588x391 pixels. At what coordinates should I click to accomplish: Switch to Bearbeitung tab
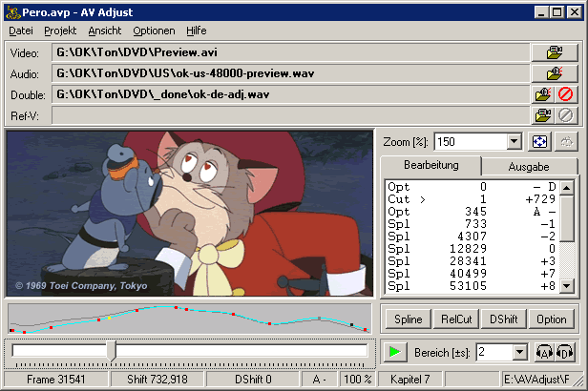click(x=430, y=165)
